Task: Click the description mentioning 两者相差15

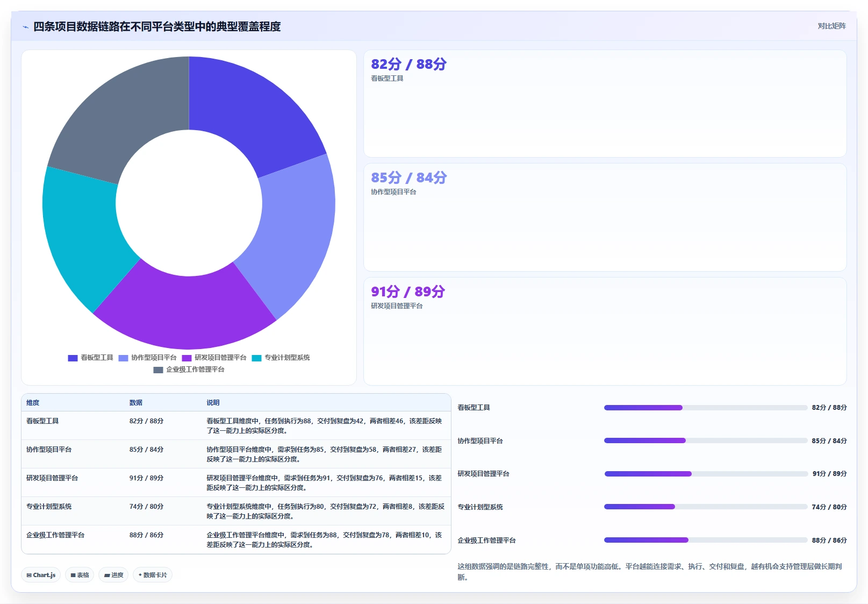Action: [x=325, y=483]
